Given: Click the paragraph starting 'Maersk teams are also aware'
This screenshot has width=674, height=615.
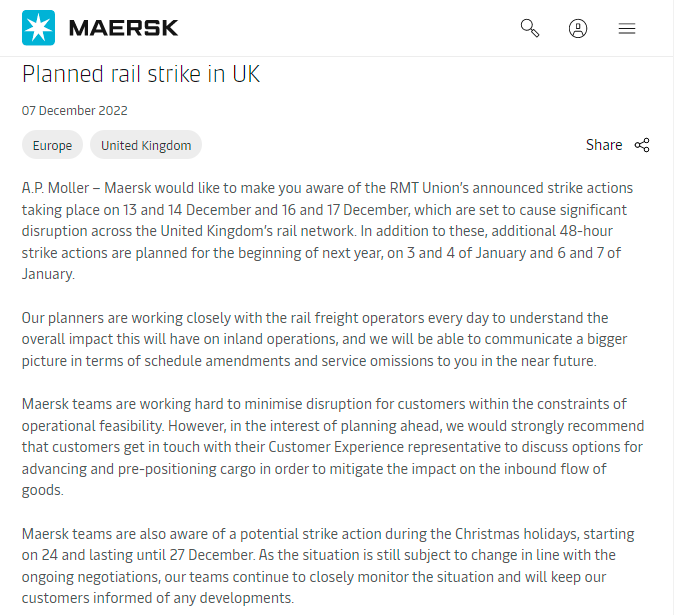Looking at the screenshot, I should [320, 566].
